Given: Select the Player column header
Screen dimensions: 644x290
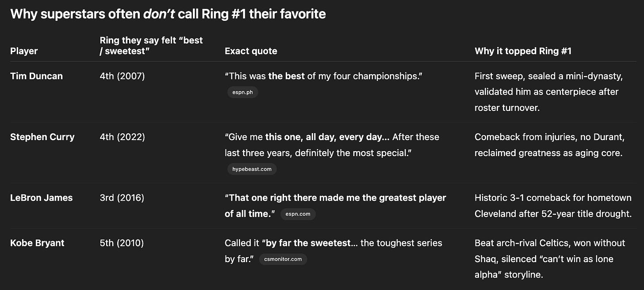Looking at the screenshot, I should (24, 51).
